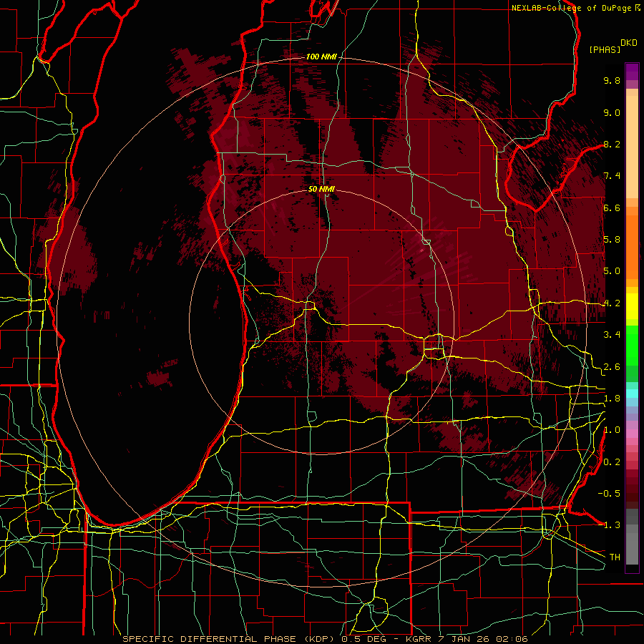This screenshot has width=644, height=644.
Task: Click the 5.0 scale value
Action: click(612, 271)
